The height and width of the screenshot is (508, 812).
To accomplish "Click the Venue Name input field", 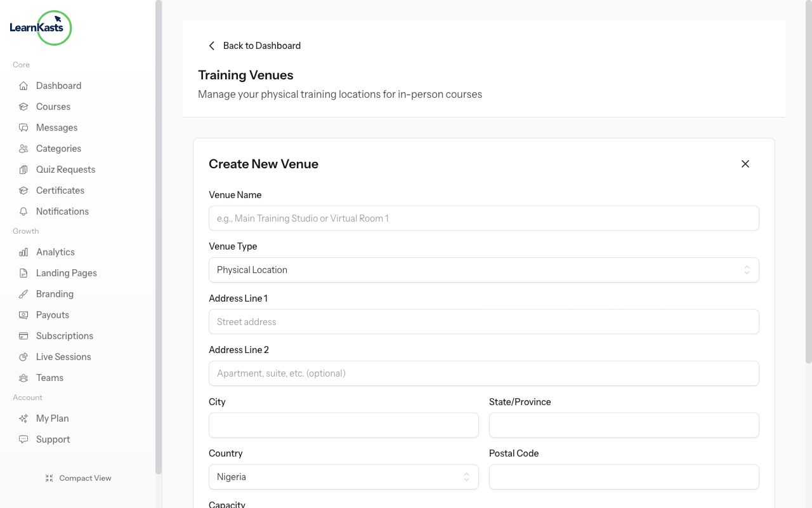I will tap(483, 218).
